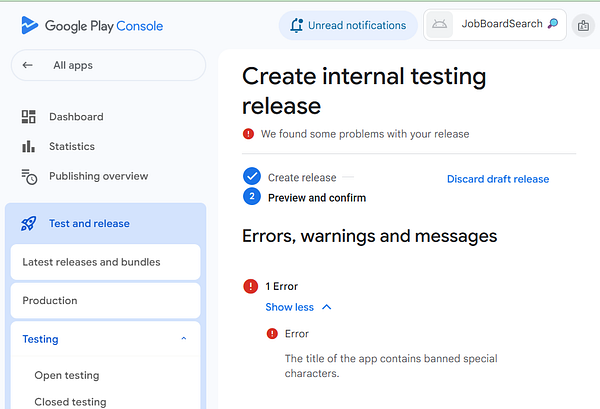Click the 1 Error summary text
This screenshot has width=600, height=409.
click(x=281, y=286)
